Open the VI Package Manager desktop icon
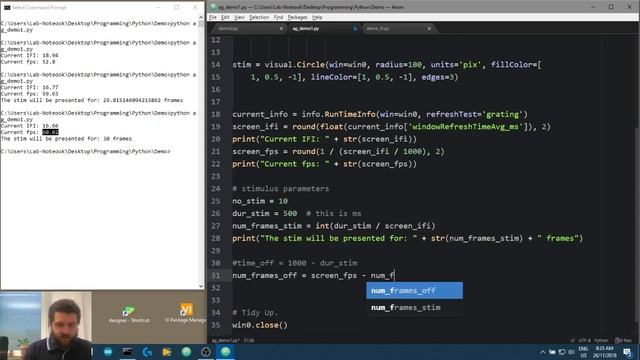Screen dimensions: 640x360 186,313
